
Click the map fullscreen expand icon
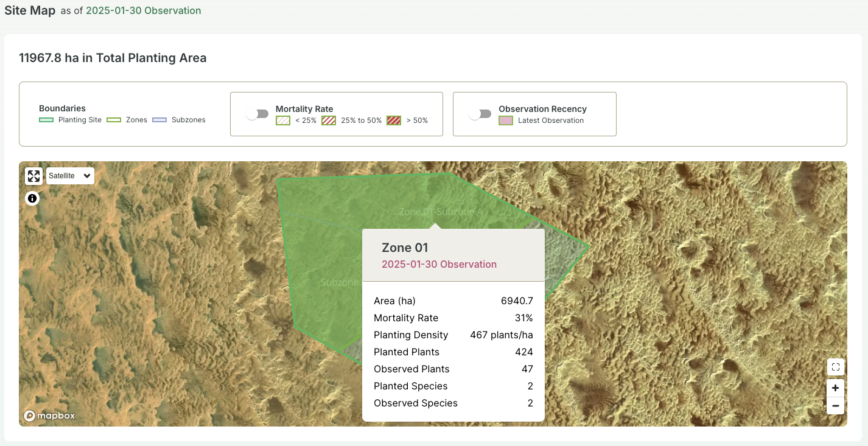click(x=33, y=176)
